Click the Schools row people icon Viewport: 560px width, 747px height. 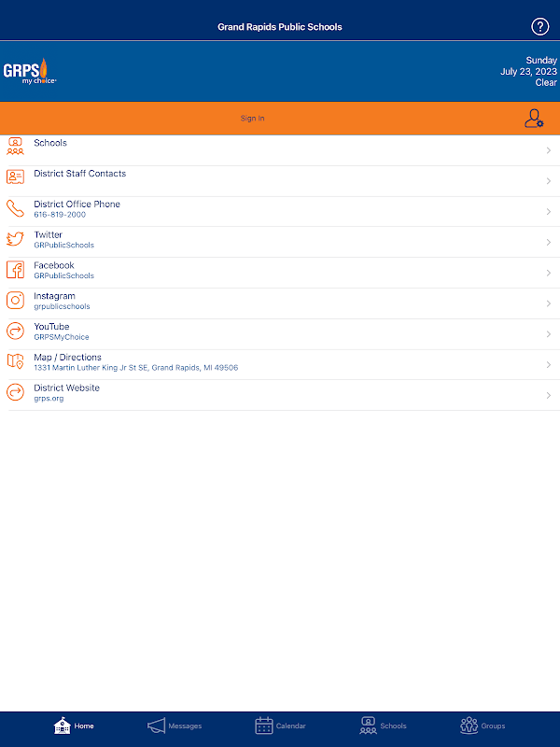click(15, 147)
